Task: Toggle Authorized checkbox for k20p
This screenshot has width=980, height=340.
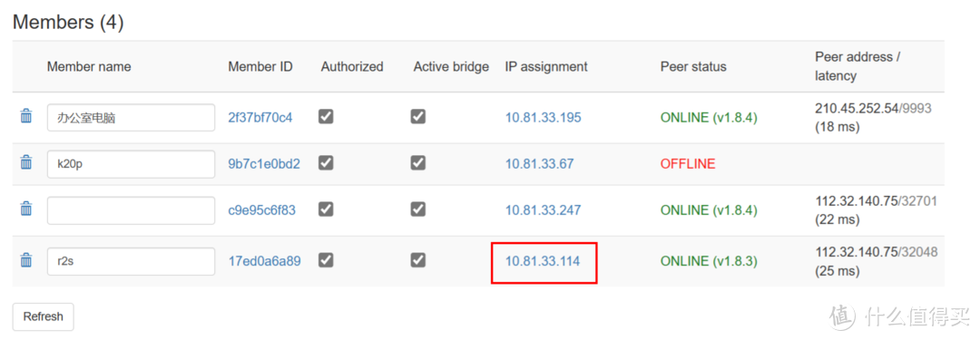Action: pyautogui.click(x=326, y=163)
